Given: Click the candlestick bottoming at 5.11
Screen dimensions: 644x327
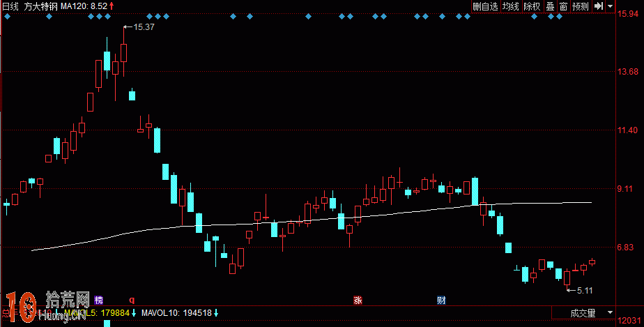Looking at the screenshot, I should 567,278.
